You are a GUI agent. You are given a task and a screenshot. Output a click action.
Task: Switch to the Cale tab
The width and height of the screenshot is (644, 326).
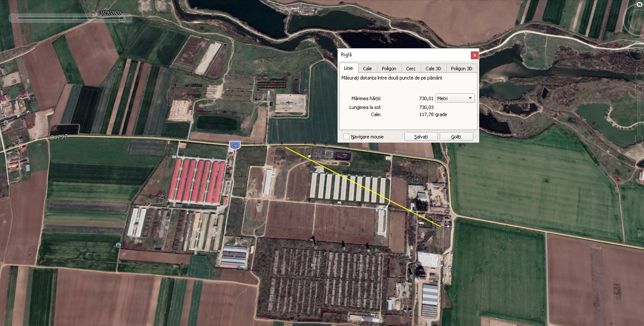point(367,69)
